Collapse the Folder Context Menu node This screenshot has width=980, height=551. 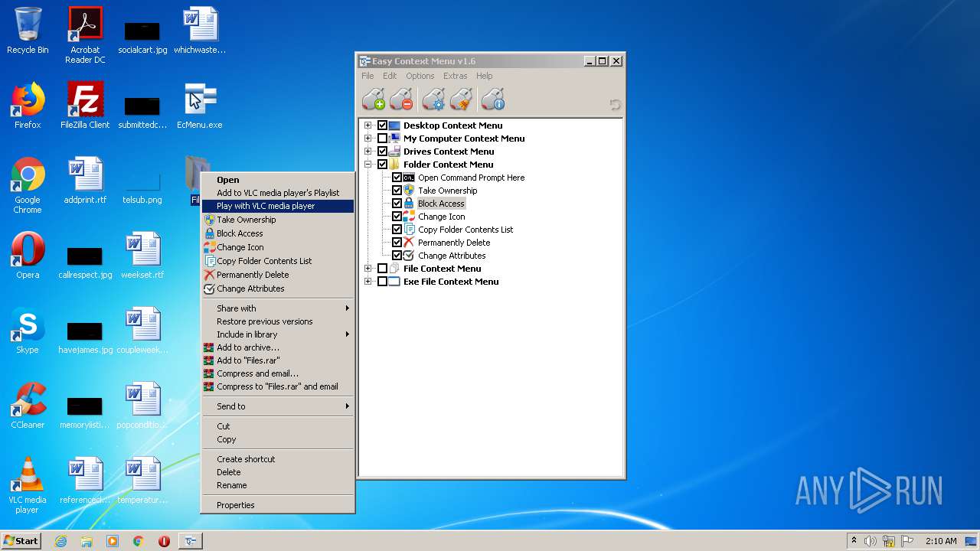(368, 165)
